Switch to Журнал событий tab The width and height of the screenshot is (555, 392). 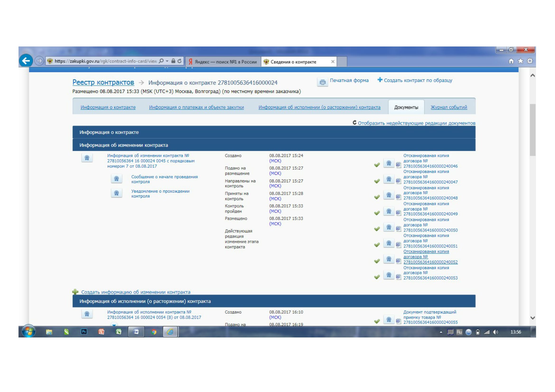coord(449,107)
